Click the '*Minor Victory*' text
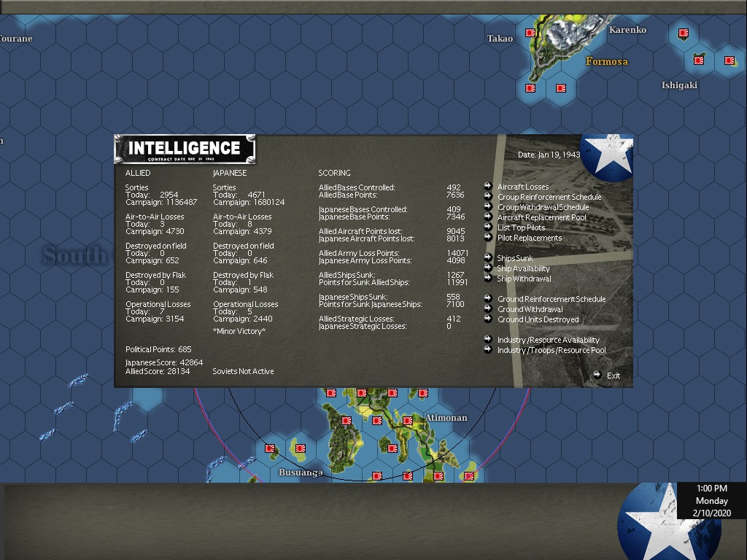Viewport: 747px width, 560px height. 239,332
